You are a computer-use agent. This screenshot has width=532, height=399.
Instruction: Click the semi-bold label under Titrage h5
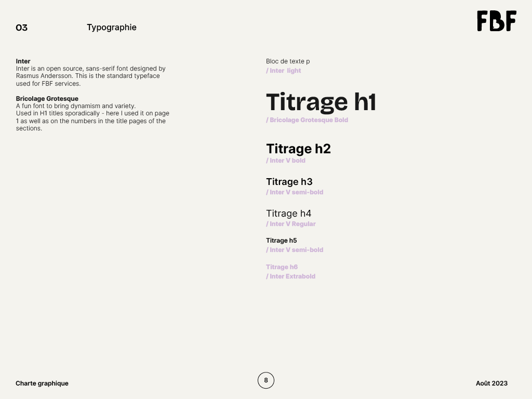tap(295, 250)
